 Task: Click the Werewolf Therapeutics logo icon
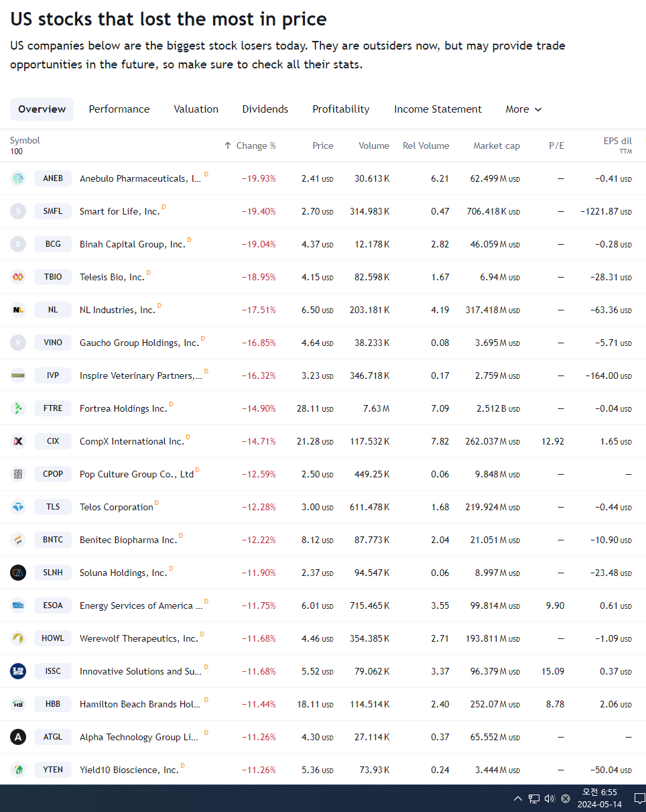[18, 638]
